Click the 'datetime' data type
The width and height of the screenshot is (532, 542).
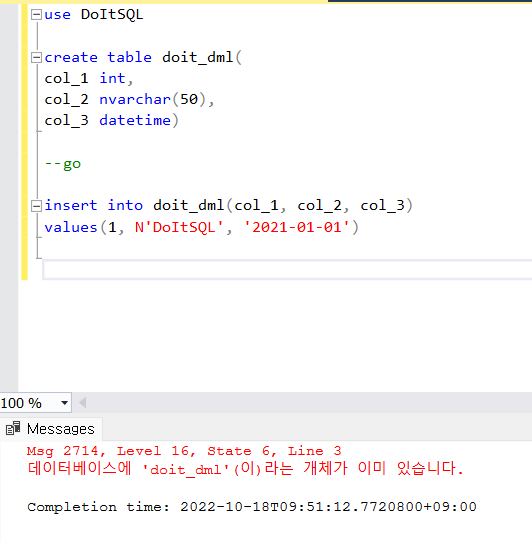135,121
